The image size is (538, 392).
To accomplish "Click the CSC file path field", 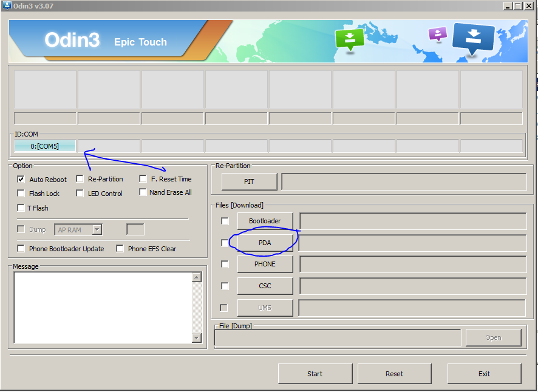I will [413, 286].
